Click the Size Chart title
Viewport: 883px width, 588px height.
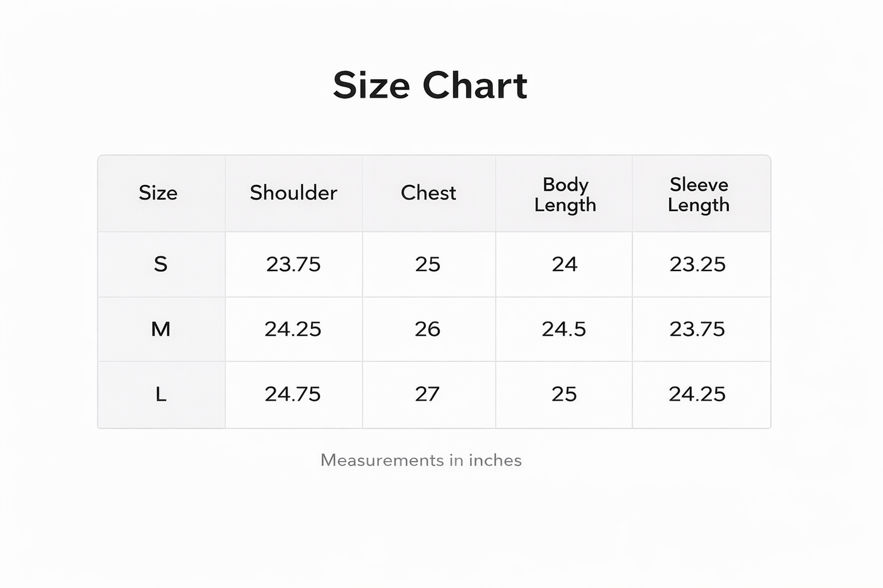pyautogui.click(x=430, y=85)
